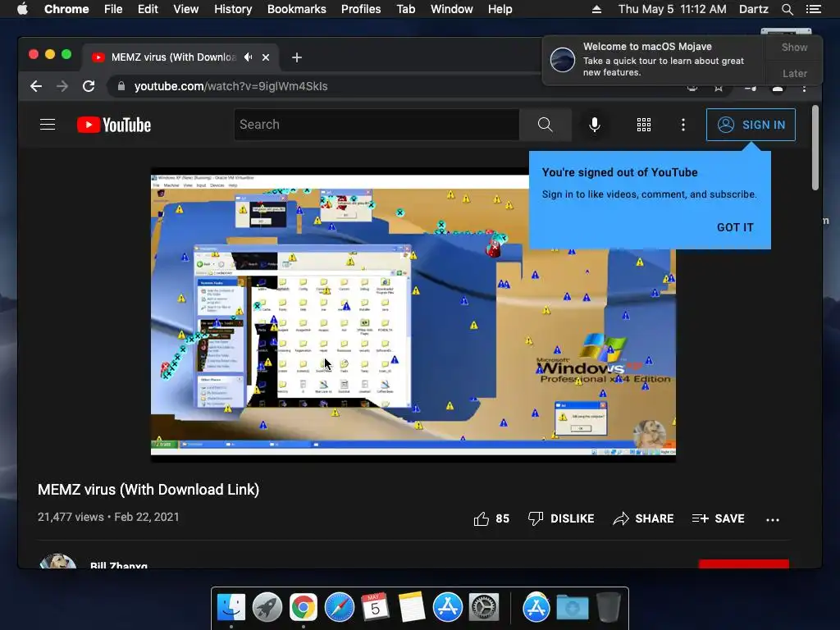Open the File menu

click(x=113, y=9)
